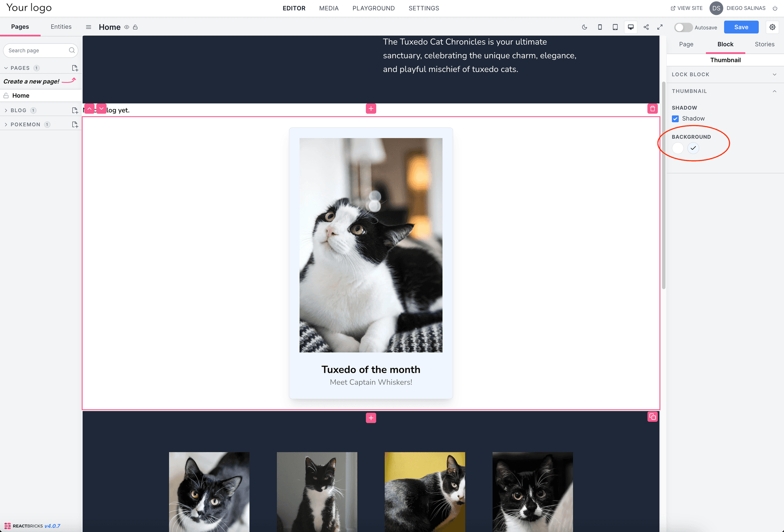Choose the white background swatch
784x532 pixels.
point(678,148)
